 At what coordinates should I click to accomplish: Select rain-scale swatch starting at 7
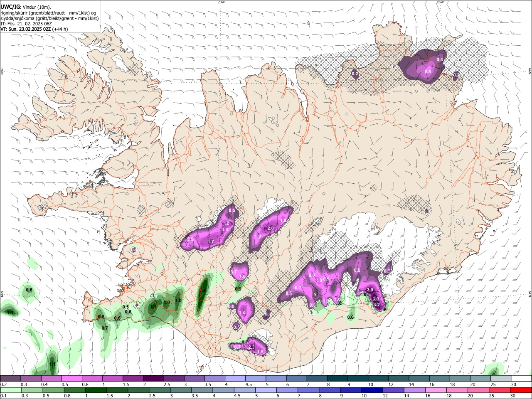(x=308, y=390)
